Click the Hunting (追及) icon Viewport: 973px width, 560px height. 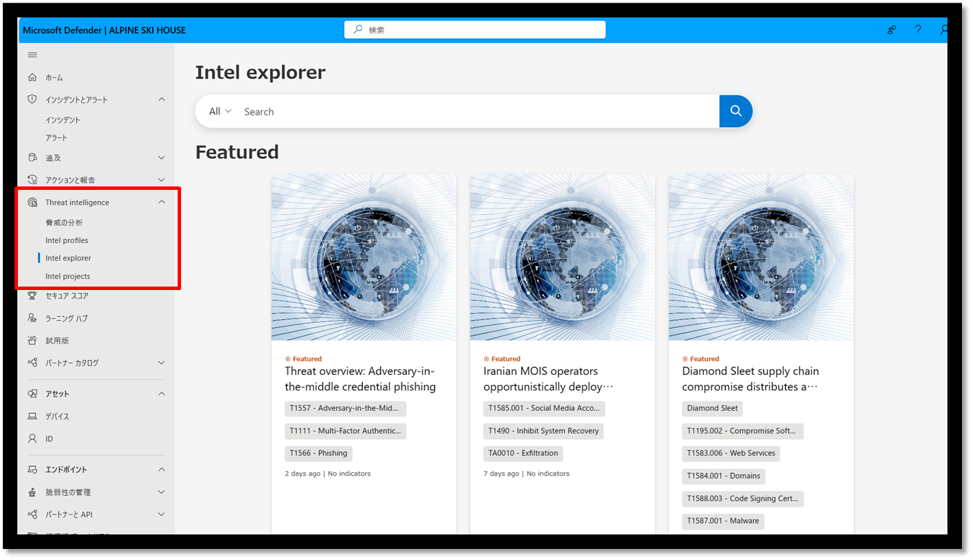coord(32,157)
